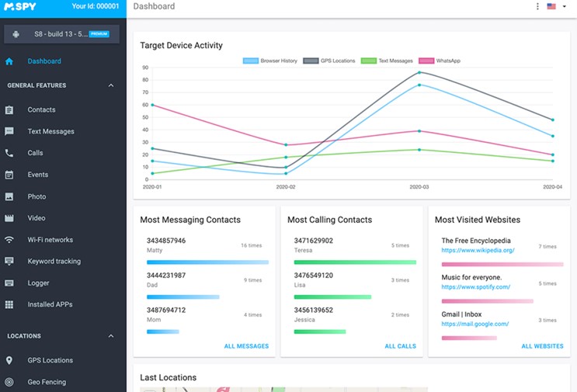Click the Calls phone icon
Screen dimensions: 577x392
(9, 154)
